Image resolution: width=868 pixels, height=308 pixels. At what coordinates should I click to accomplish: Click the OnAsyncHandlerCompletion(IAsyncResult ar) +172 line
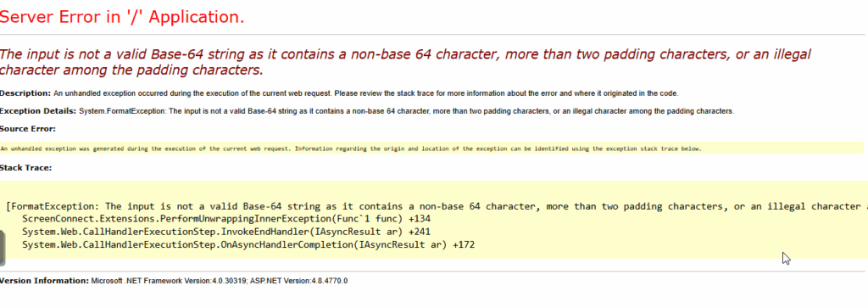click(x=248, y=244)
